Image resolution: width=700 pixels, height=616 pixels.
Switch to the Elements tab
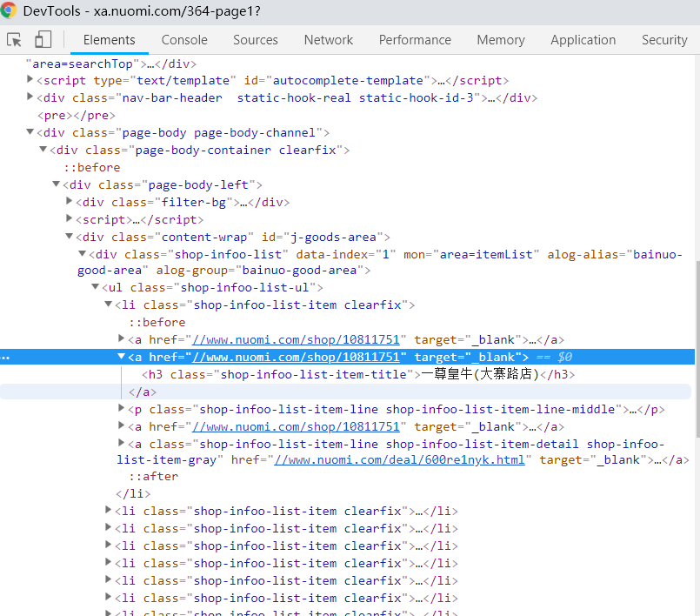click(x=109, y=40)
